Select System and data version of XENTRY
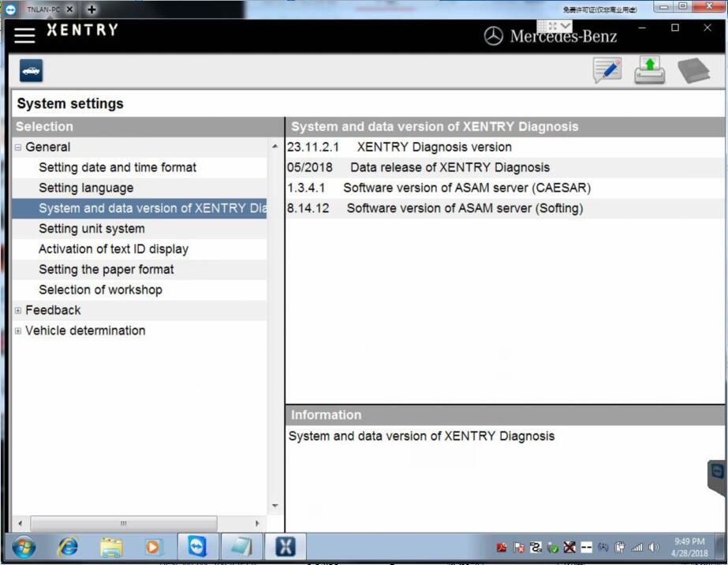728x565 pixels. pos(140,208)
